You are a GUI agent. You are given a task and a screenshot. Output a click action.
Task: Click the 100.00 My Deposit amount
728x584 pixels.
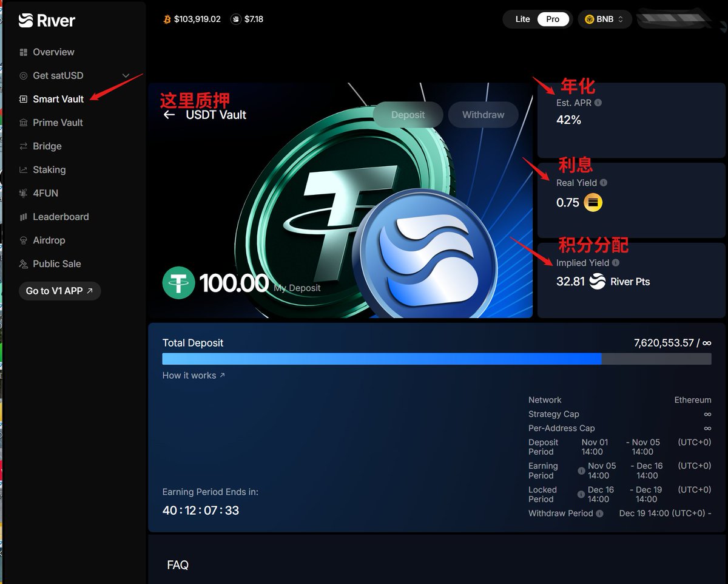pyautogui.click(x=234, y=284)
